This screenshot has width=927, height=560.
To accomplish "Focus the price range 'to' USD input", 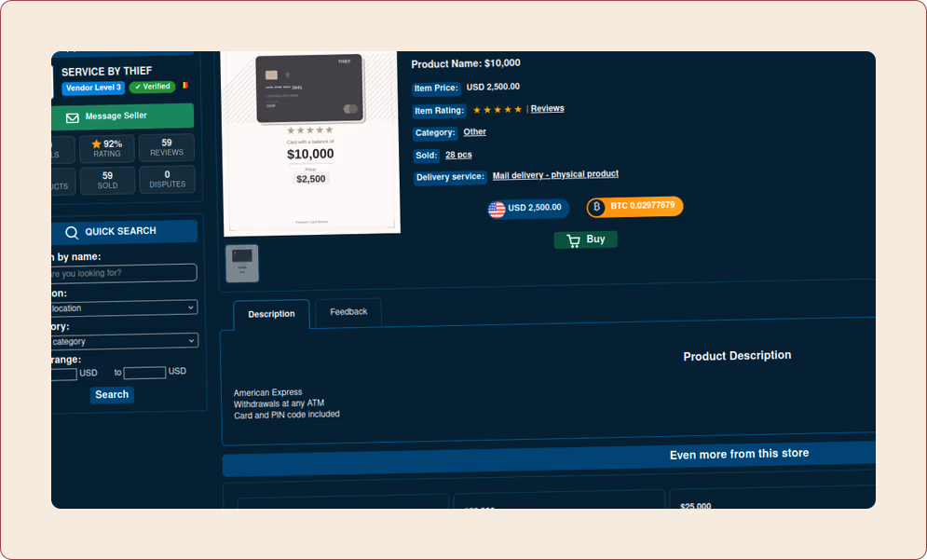I will (144, 373).
